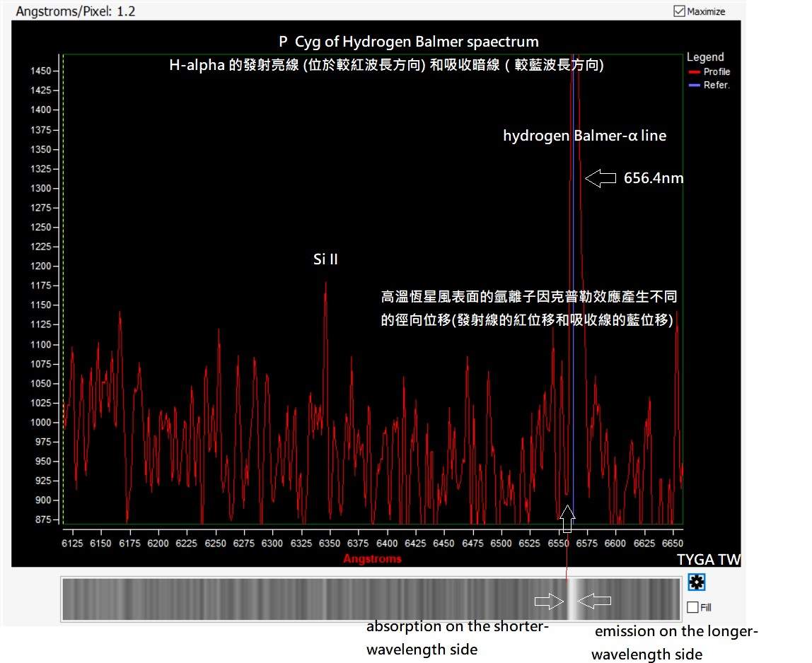
Task: Click the right-pointing arrow in the spectrum strip
Action: coord(547,602)
